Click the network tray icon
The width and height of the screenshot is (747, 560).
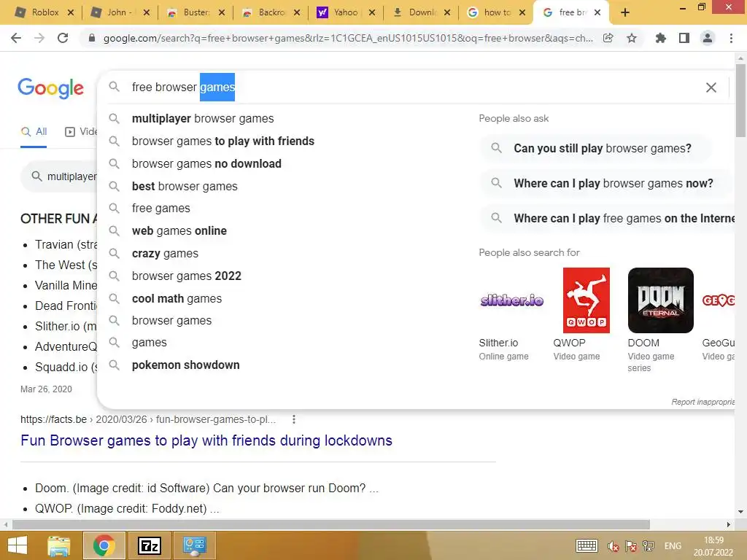[649, 546]
